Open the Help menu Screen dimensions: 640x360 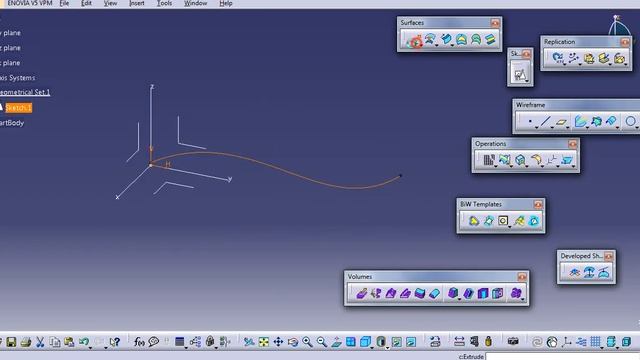coord(226,3)
